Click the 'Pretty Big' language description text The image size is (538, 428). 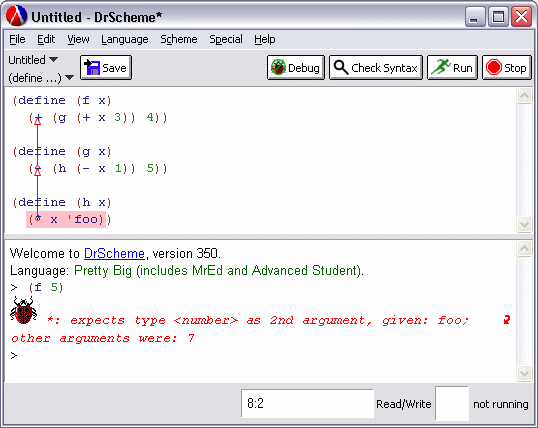(x=219, y=271)
